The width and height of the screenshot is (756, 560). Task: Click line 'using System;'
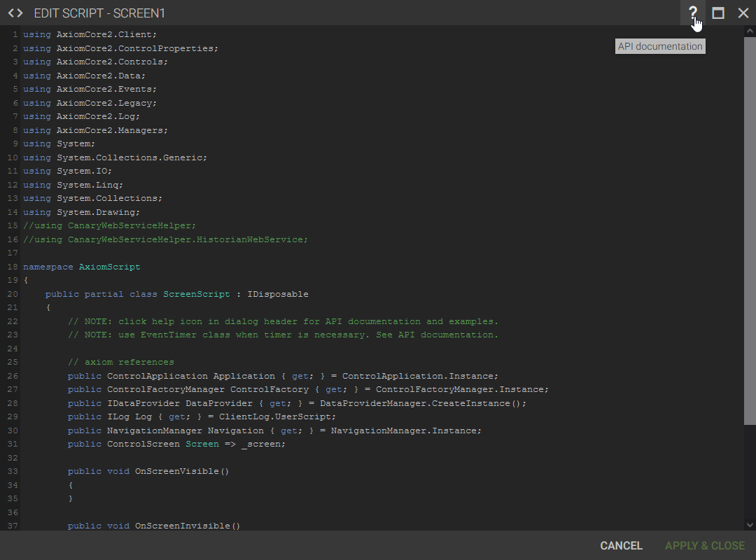(x=59, y=143)
